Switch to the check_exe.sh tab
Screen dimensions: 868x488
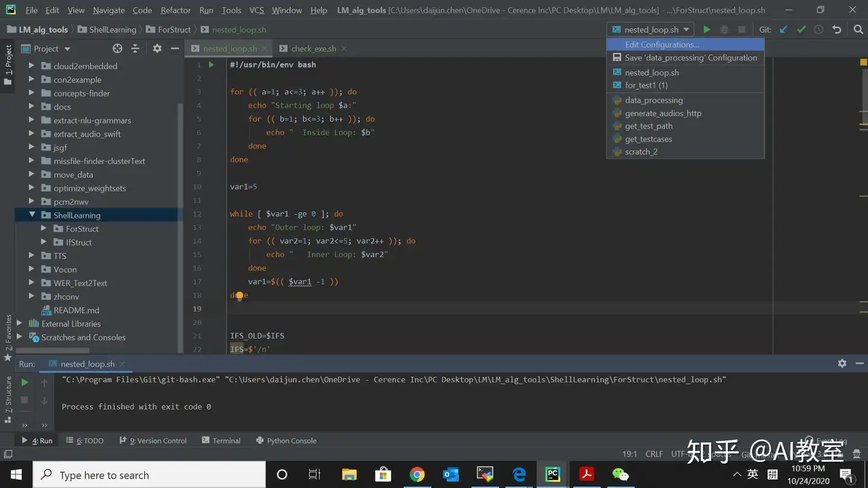coord(313,48)
